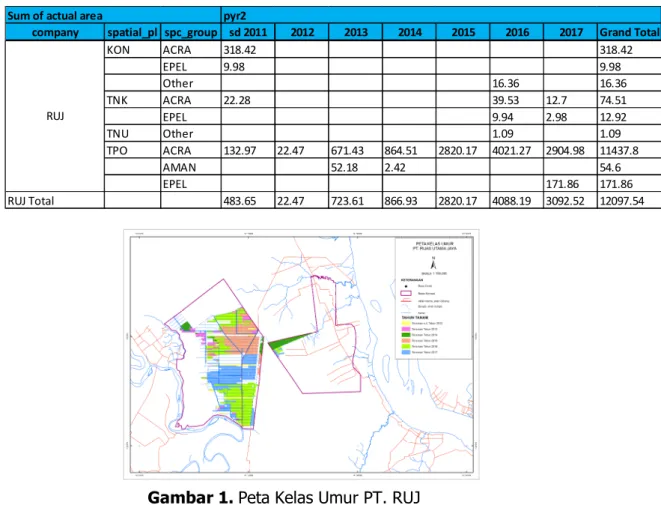Click the "2012" column header
The width and height of the screenshot is (661, 505).
(302, 32)
